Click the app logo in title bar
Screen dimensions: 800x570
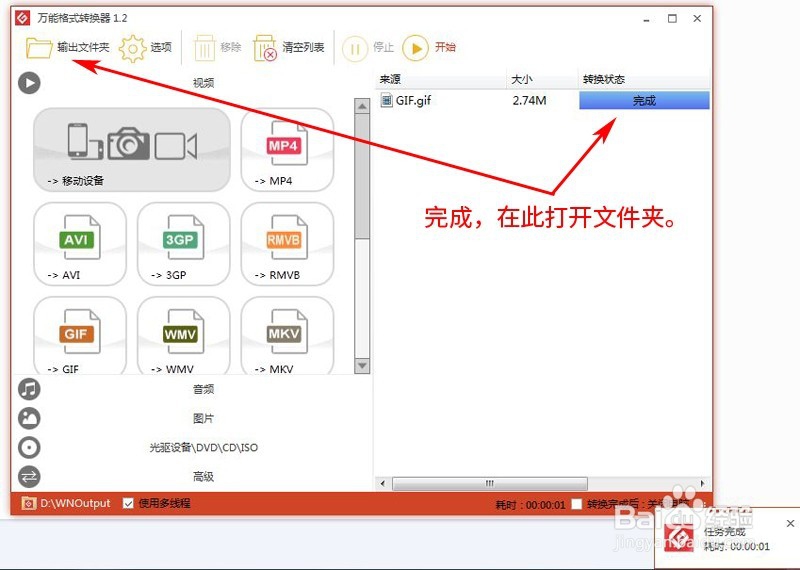pyautogui.click(x=22, y=18)
